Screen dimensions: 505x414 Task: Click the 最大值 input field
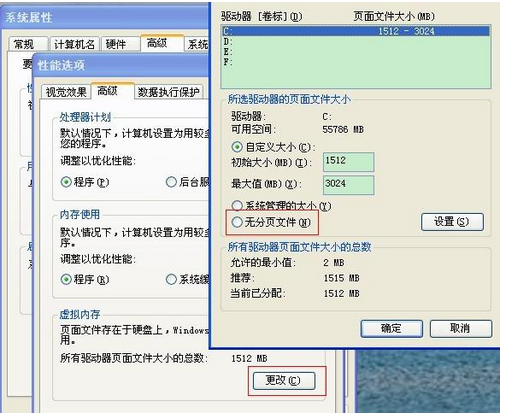click(x=348, y=185)
